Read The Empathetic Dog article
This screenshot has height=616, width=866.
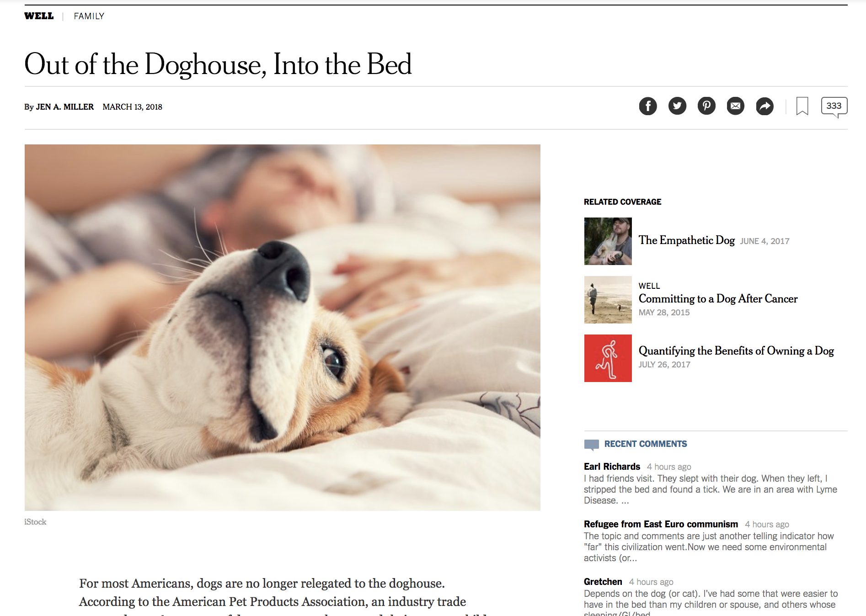coord(686,240)
